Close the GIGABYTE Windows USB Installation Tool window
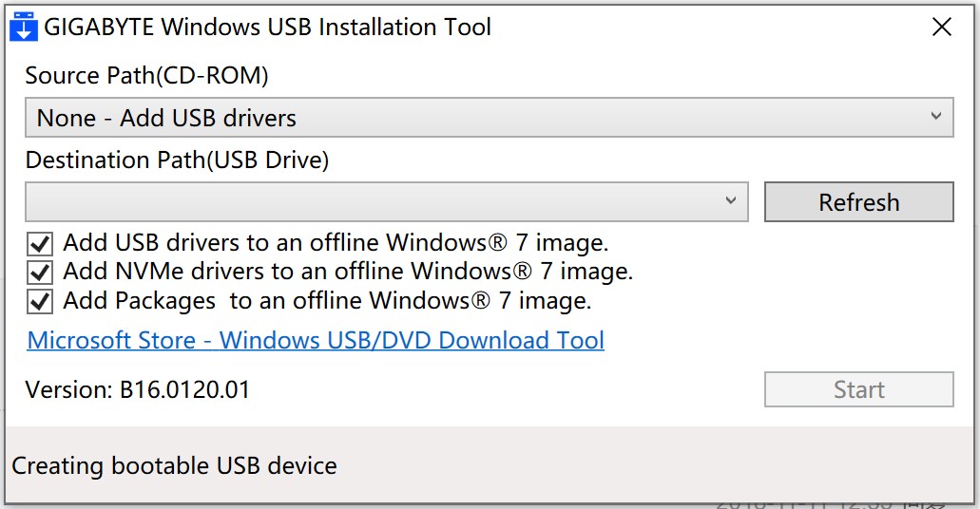980x509 pixels. pos(941,27)
